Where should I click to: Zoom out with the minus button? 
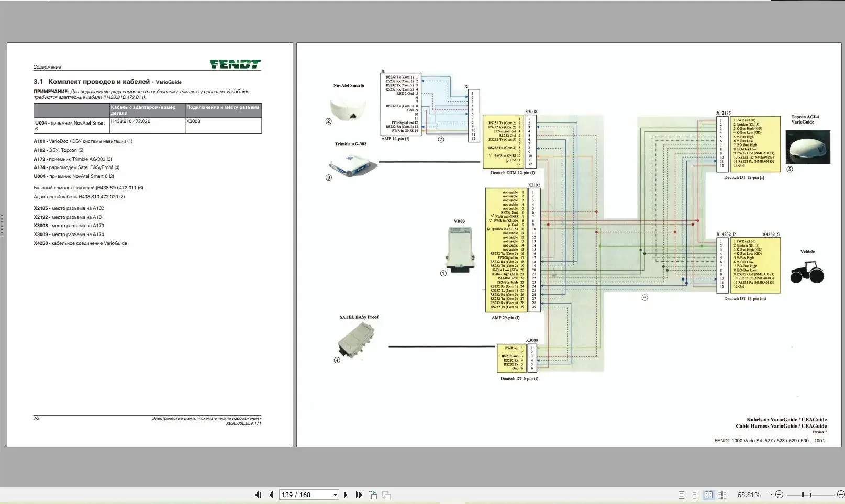[779, 495]
